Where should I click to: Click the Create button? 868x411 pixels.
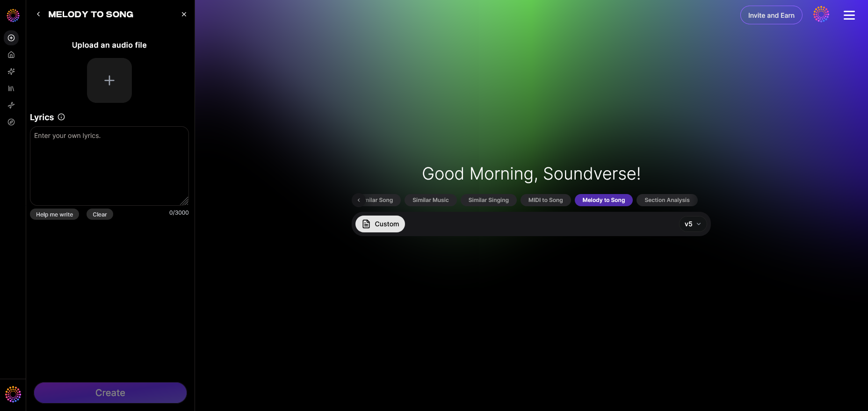(110, 393)
